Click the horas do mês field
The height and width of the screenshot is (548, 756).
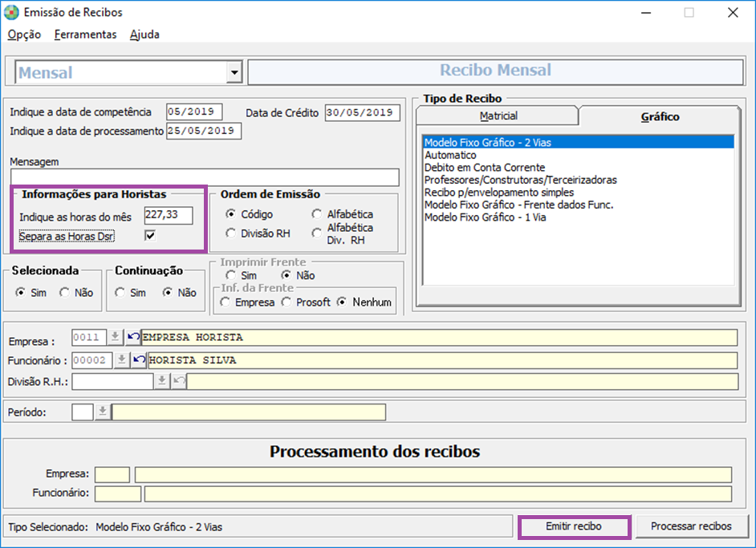pyautogui.click(x=169, y=216)
